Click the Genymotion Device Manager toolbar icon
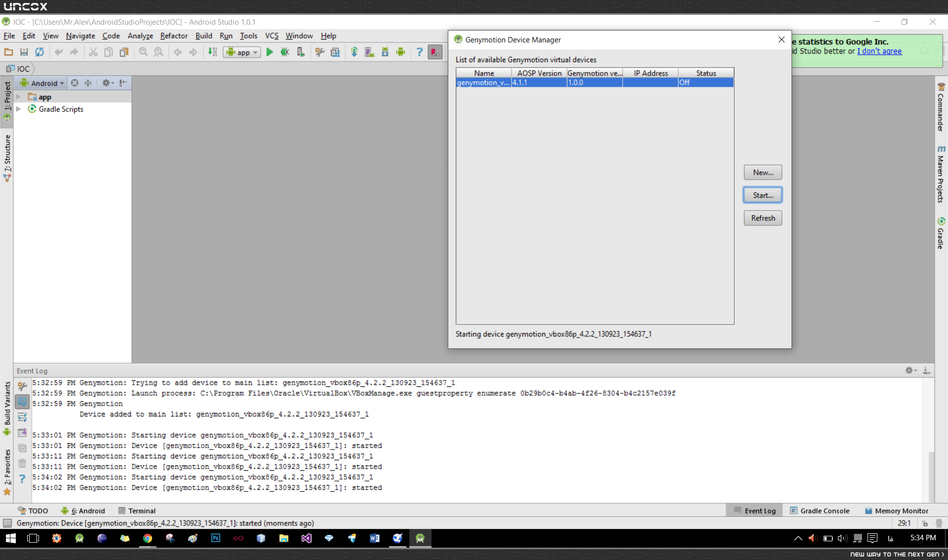 pos(435,52)
